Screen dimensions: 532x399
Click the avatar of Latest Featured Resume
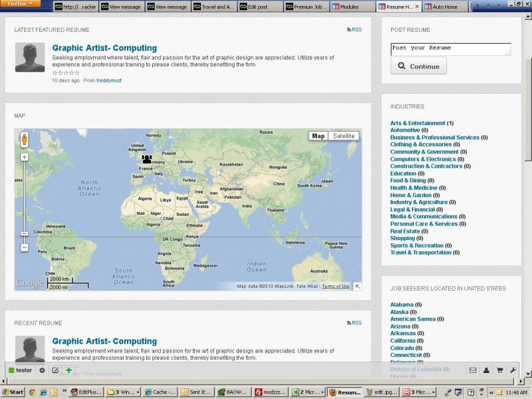pos(30,57)
